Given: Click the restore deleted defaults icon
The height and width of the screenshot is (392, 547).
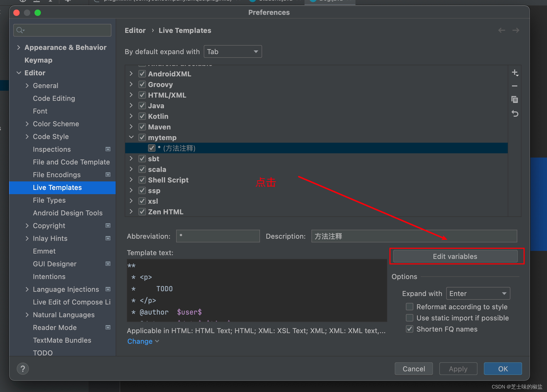Looking at the screenshot, I should 515,114.
